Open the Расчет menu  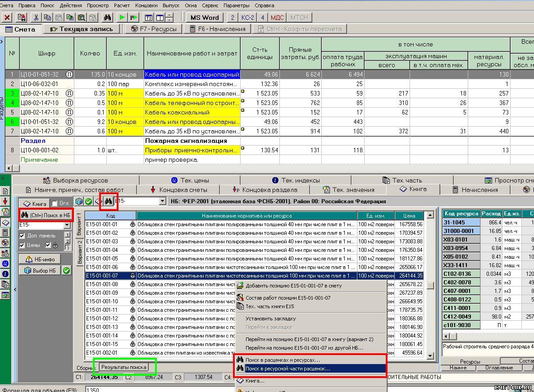[x=122, y=5]
